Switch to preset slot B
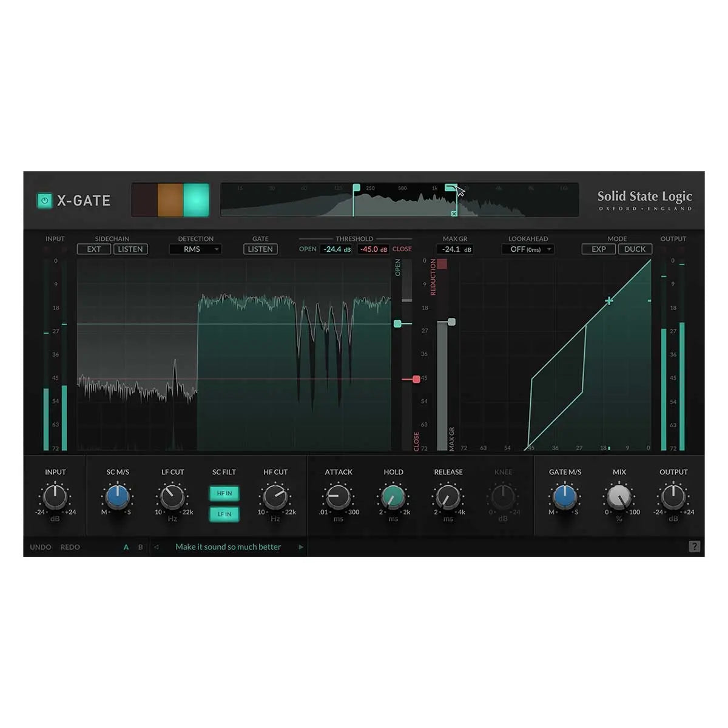The width and height of the screenshot is (728, 728). [x=139, y=547]
